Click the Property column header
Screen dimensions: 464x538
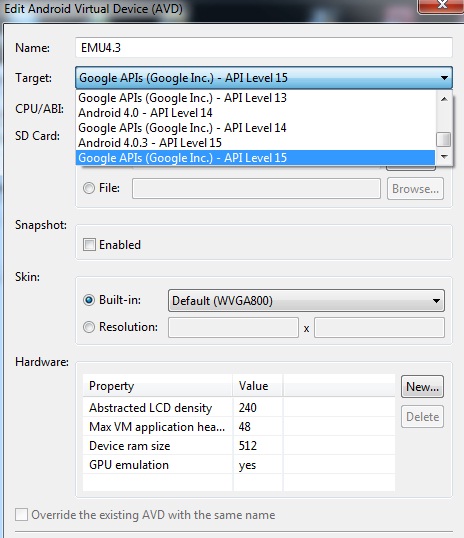(x=158, y=386)
